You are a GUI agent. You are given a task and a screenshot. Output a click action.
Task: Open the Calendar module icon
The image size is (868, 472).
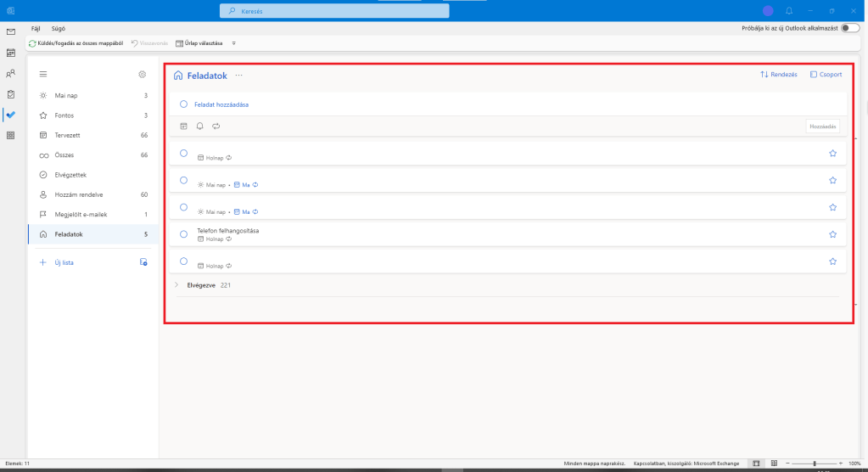[x=11, y=53]
